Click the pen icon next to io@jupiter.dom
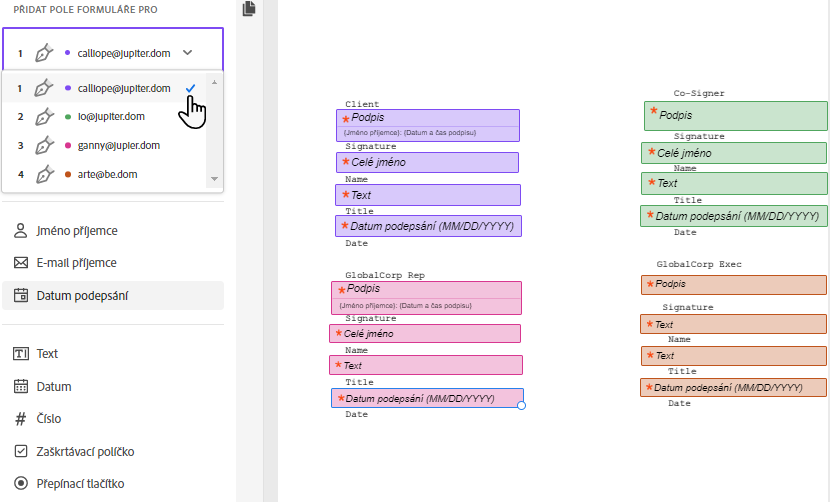The height and width of the screenshot is (502, 830). point(44,117)
